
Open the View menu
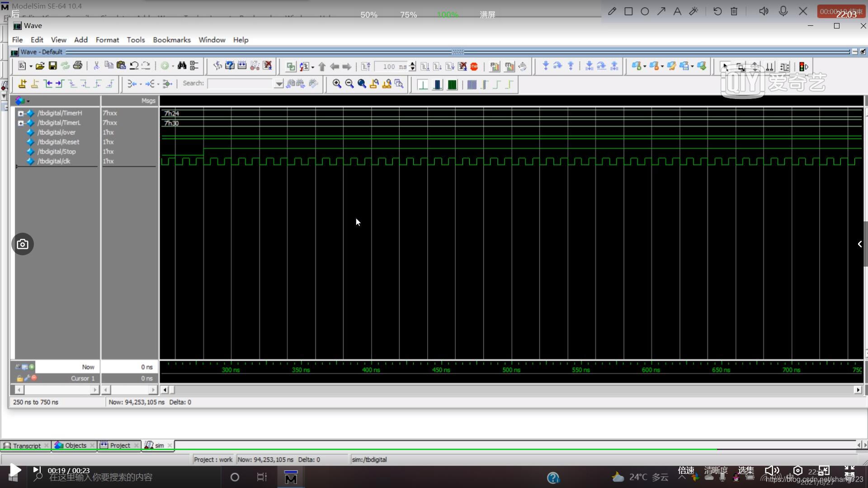[58, 40]
